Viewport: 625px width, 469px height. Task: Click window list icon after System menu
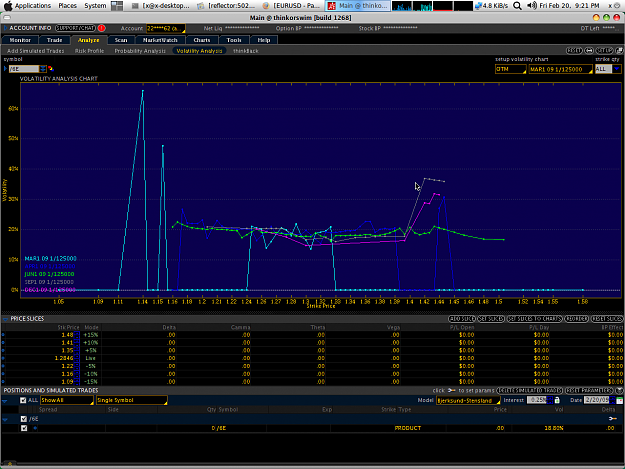coord(117,6)
